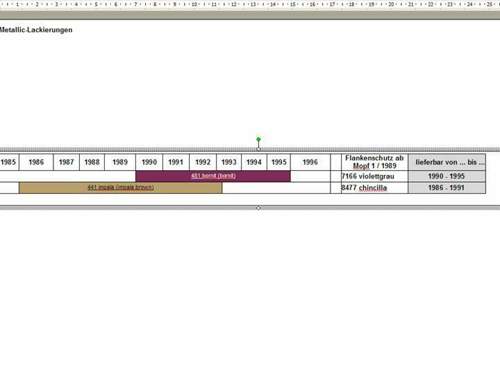This screenshot has height=375, width=500.
Task: Click the 1986 - 1991 availability cell
Action: pyautogui.click(x=447, y=188)
